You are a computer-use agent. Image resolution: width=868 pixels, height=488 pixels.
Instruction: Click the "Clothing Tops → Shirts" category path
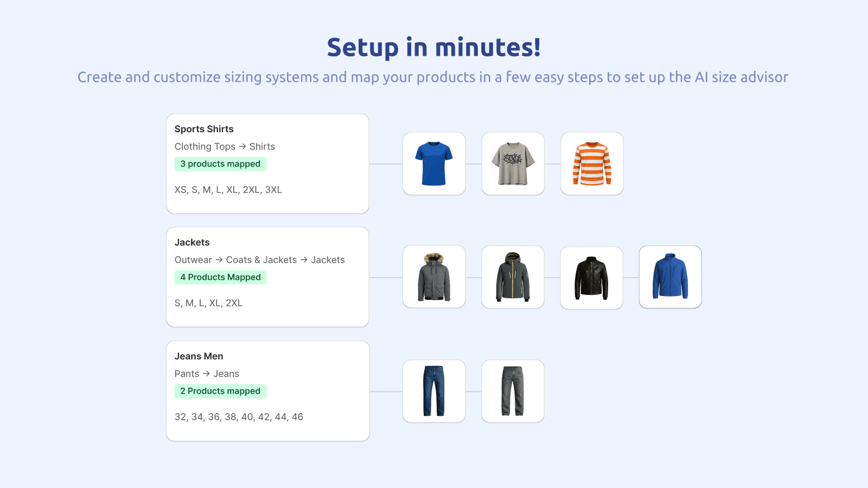tap(225, 146)
